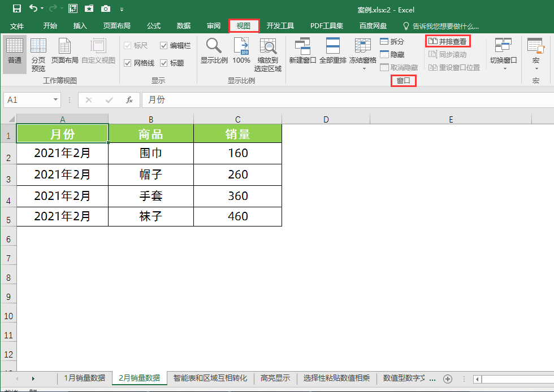Switch to sheet 1月销量数据
The height and width of the screenshot is (392, 554).
(x=84, y=378)
